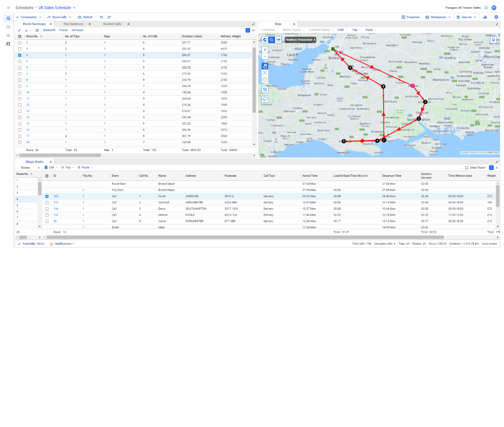The height and width of the screenshot is (427, 504).
Task: Open the Workspaces dropdown
Action: 438,17
